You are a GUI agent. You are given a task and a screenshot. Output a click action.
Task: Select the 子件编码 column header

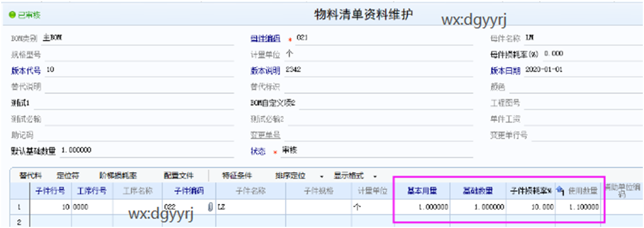[189, 190]
